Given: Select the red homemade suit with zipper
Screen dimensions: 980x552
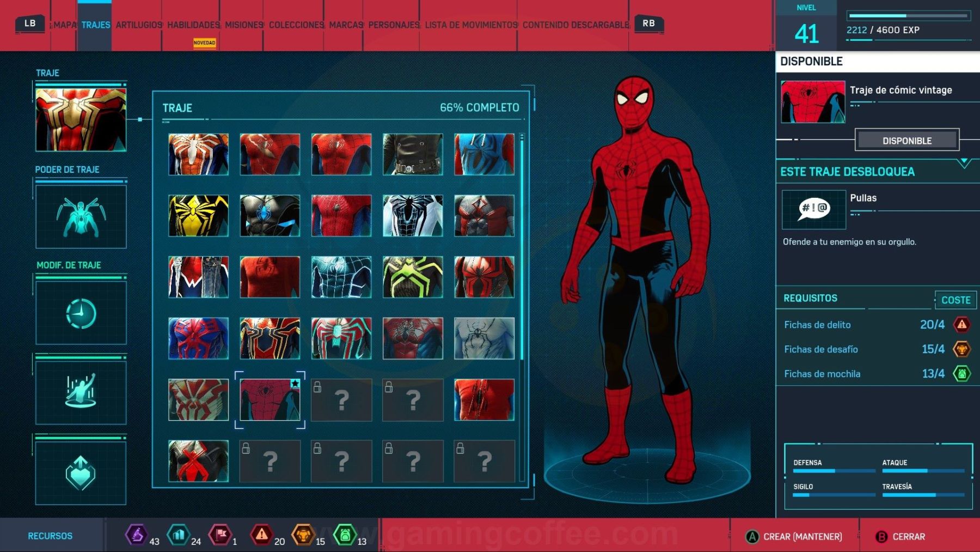Looking at the screenshot, I should point(484,400).
